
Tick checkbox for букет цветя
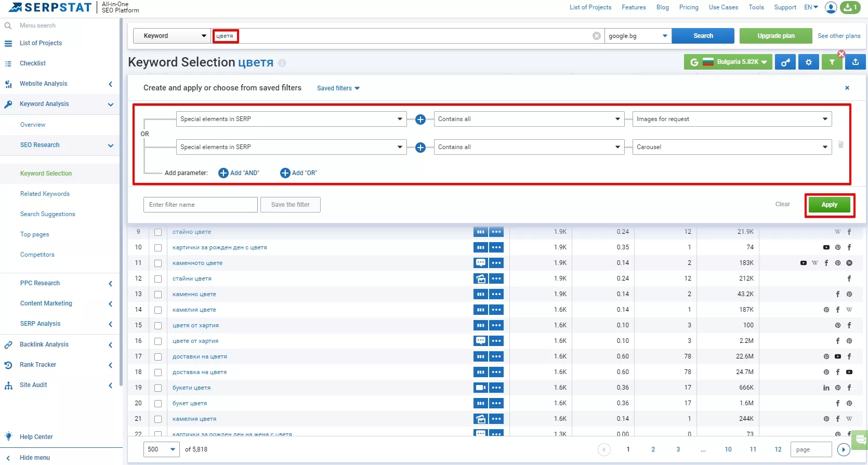point(158,404)
